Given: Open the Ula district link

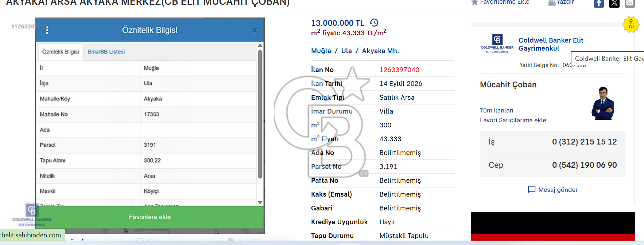Looking at the screenshot, I should click(x=346, y=51).
